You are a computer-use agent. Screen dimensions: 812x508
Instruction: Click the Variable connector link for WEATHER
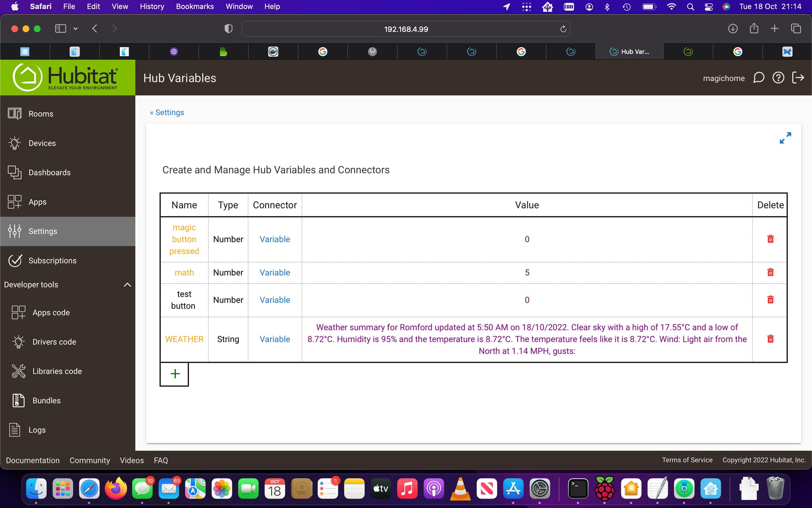(x=274, y=339)
